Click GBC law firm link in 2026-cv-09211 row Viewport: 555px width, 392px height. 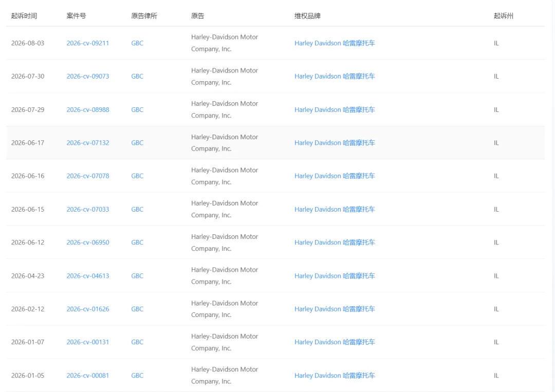[137, 43]
